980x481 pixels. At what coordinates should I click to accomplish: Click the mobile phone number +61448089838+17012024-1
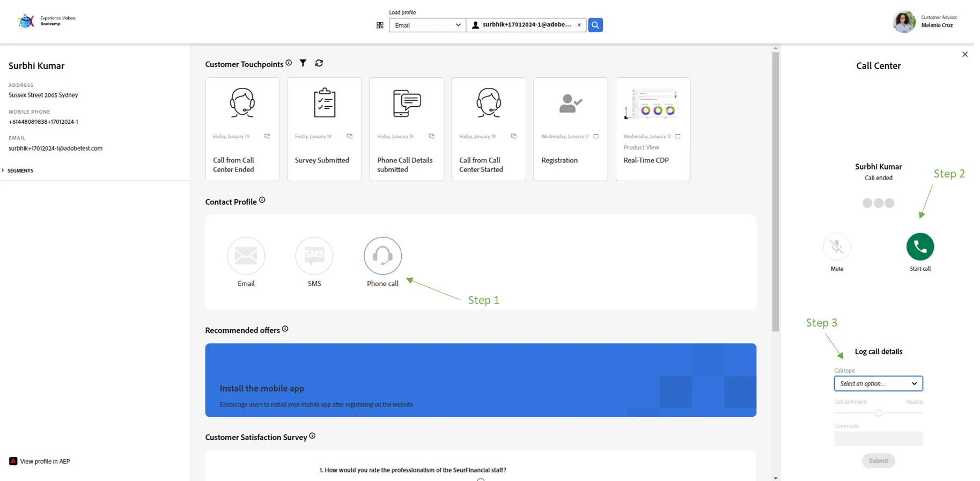tap(43, 122)
